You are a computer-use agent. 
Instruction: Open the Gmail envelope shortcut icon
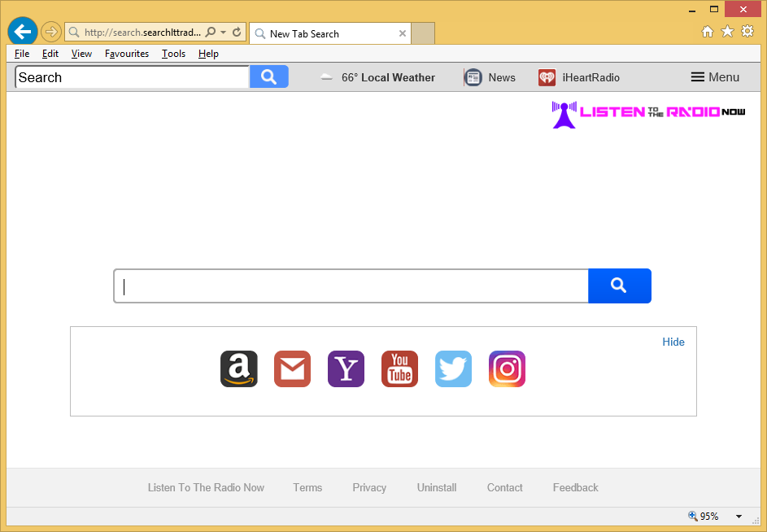pyautogui.click(x=293, y=368)
